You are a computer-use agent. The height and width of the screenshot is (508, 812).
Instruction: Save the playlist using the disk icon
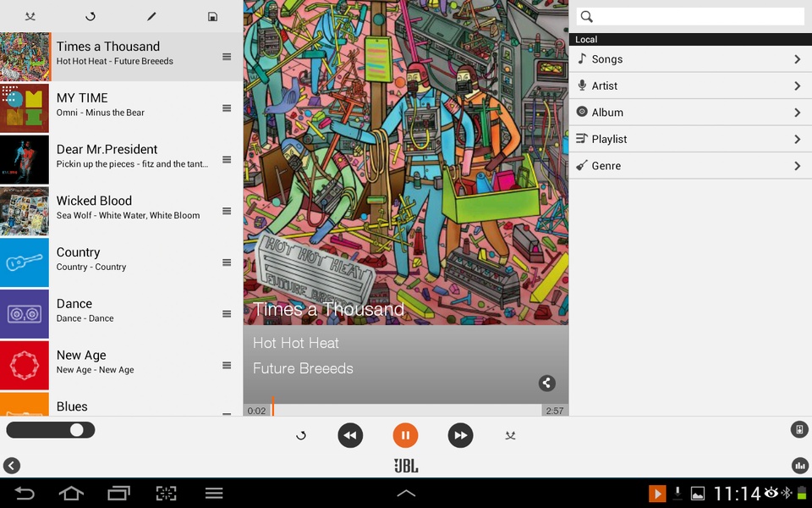(x=212, y=17)
